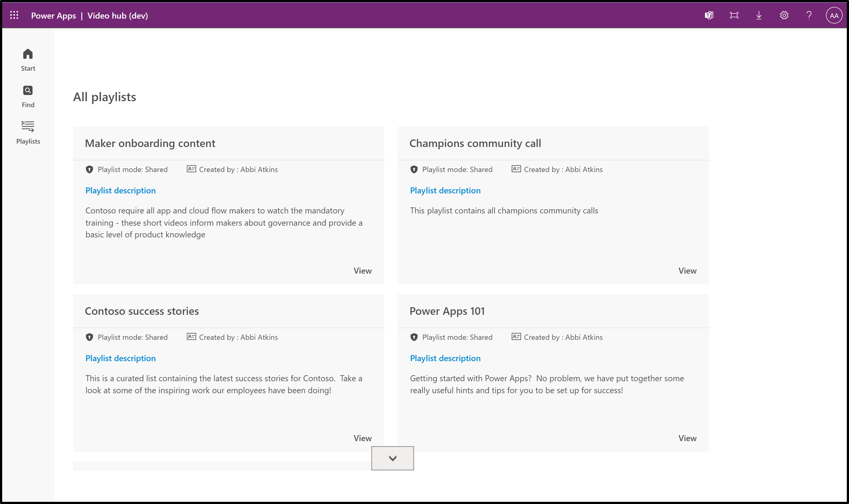Open Playlist description link for Champions community
Viewport: 849px width, 504px height.
(445, 190)
